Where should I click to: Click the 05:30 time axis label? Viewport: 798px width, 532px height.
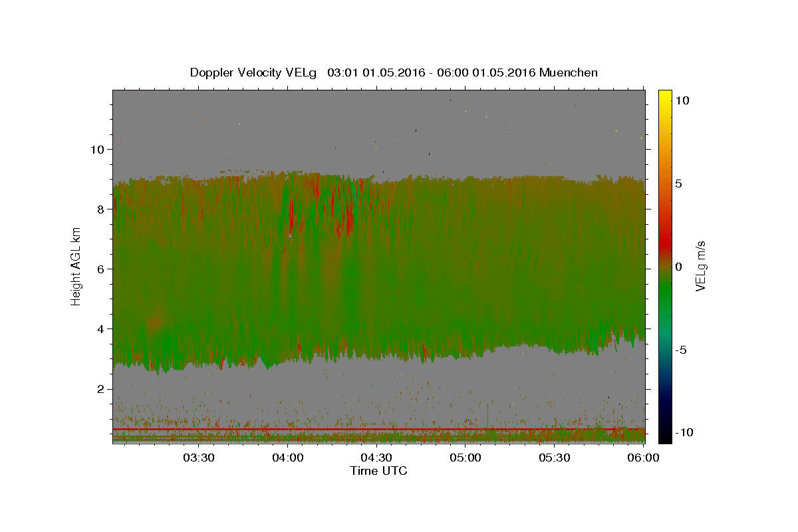(x=554, y=458)
